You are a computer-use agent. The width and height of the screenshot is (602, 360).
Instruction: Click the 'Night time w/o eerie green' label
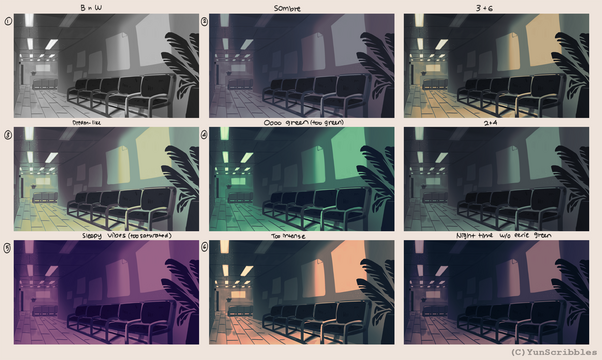503,235
